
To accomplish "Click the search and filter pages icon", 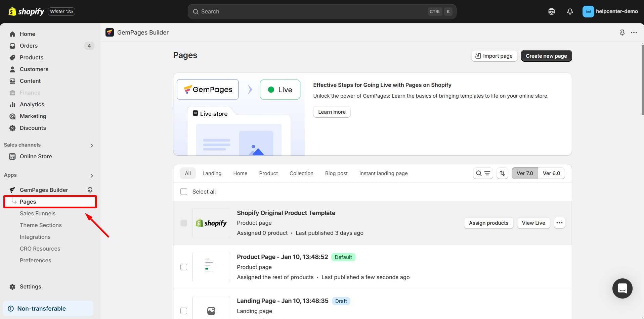I will pos(483,173).
